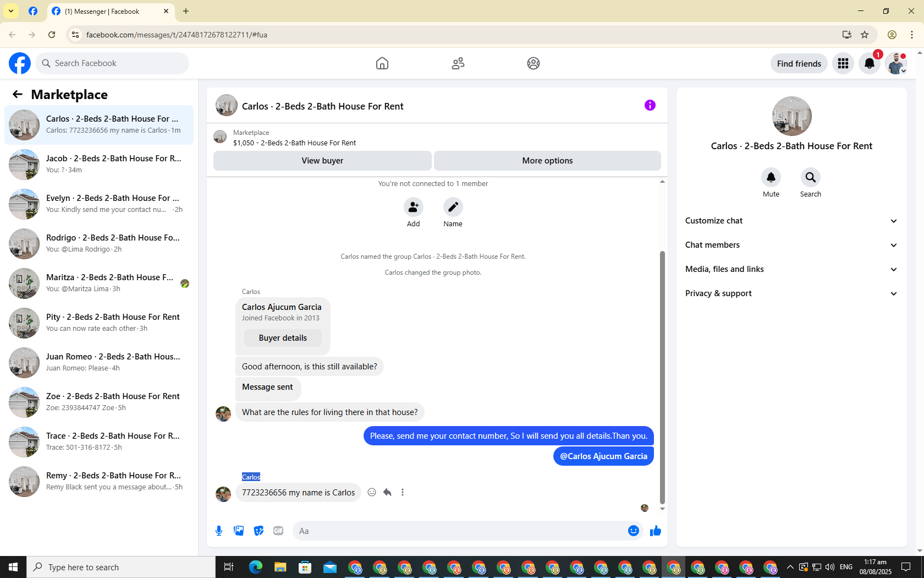This screenshot has width=924, height=578.
Task: Reload the page in Chrome
Action: pos(52,35)
